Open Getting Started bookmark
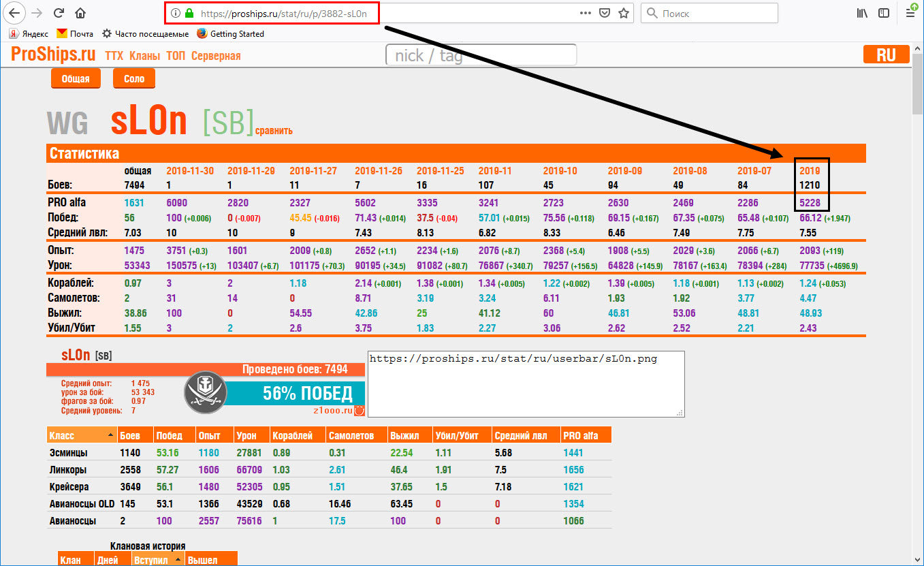924x566 pixels. pos(230,33)
